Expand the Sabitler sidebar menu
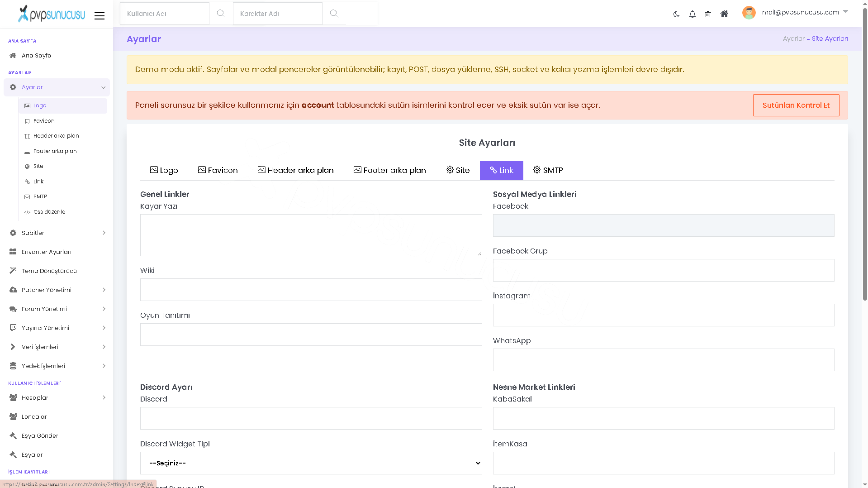The width and height of the screenshot is (868, 488). 57,233
